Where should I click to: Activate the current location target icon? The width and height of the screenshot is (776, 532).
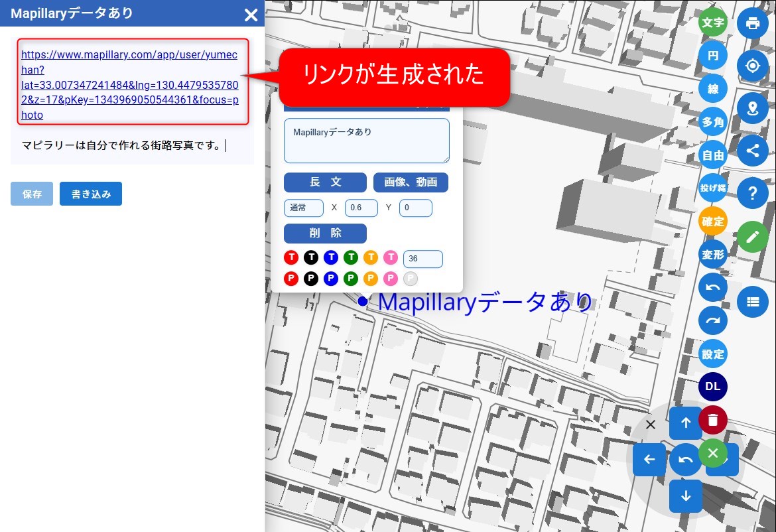pyautogui.click(x=752, y=66)
